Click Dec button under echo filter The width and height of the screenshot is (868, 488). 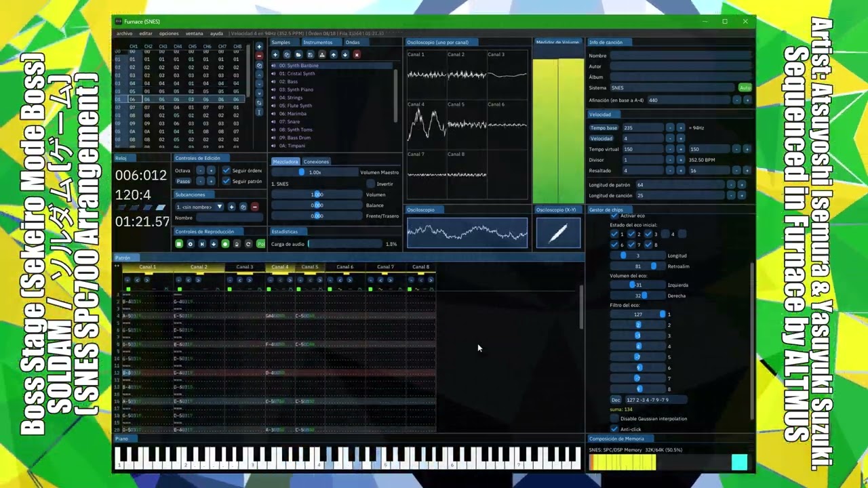point(616,399)
